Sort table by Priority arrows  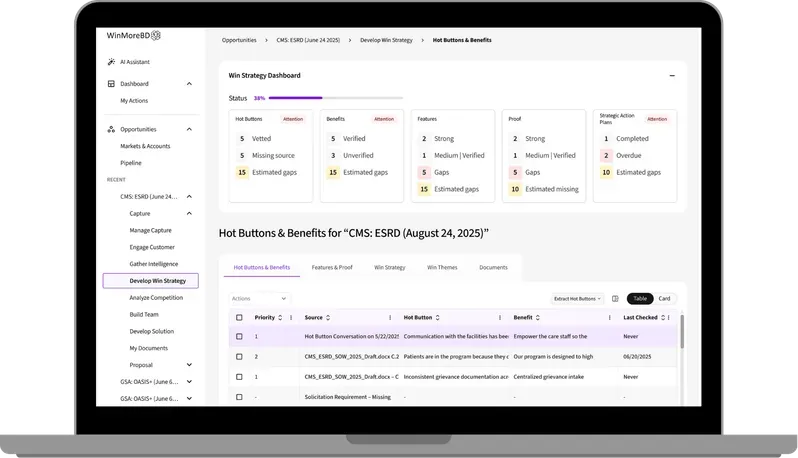coord(280,318)
